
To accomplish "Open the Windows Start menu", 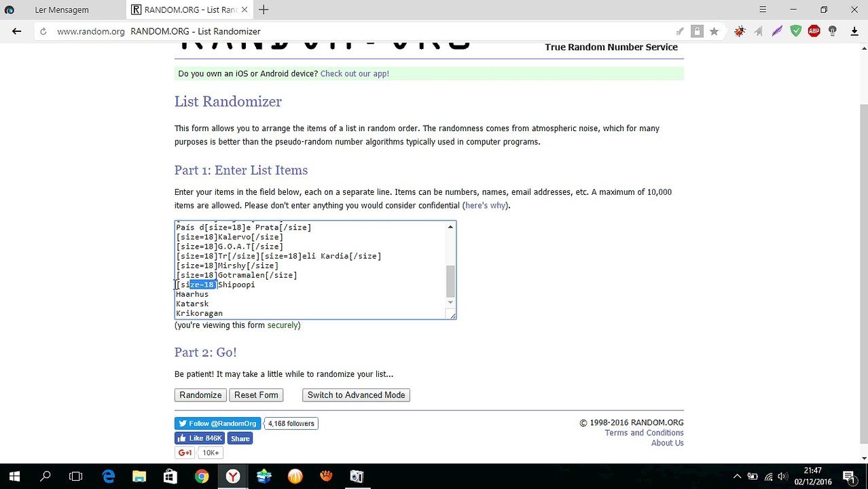I will coord(14,476).
